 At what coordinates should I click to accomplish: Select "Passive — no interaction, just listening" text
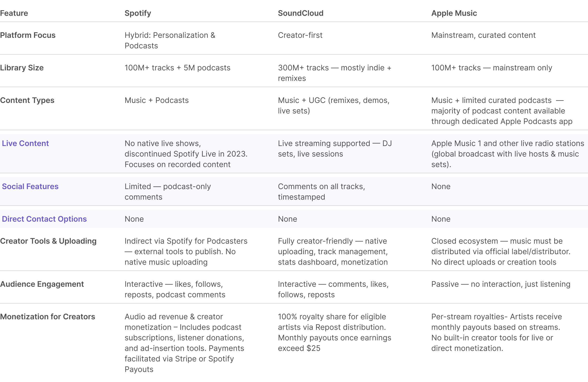click(x=501, y=284)
